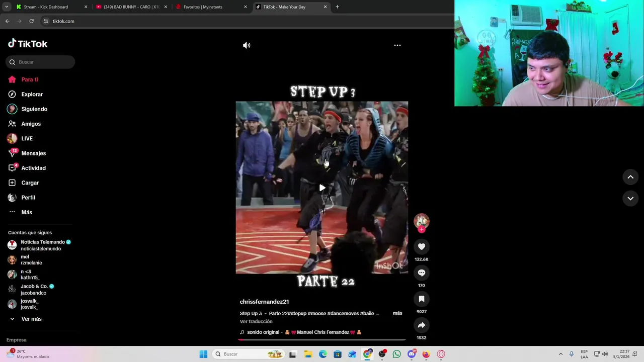Bookmark the video showing 9027 saves
This screenshot has height=362, width=644.
click(x=422, y=299)
